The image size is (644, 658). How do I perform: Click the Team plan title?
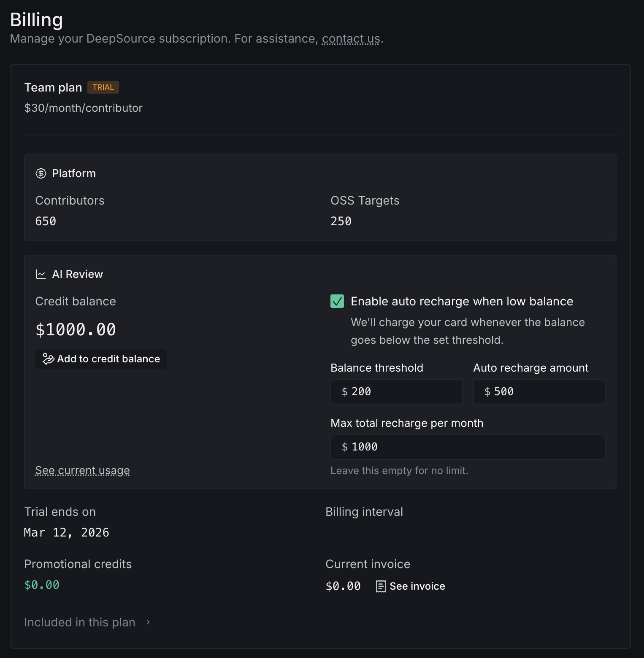coord(53,87)
